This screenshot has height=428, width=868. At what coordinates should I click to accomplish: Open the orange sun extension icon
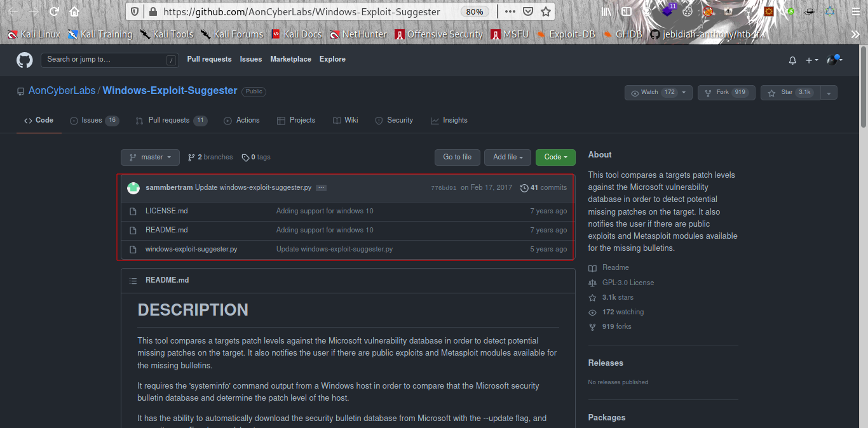click(769, 11)
